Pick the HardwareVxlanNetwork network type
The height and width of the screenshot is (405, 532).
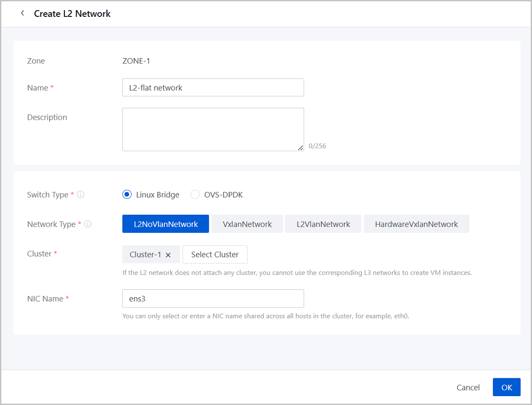coord(416,224)
